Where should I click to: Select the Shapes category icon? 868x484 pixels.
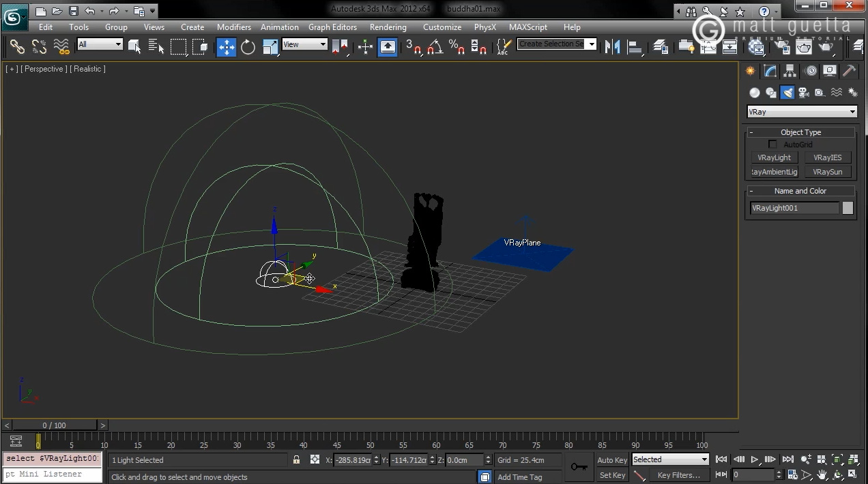click(771, 93)
